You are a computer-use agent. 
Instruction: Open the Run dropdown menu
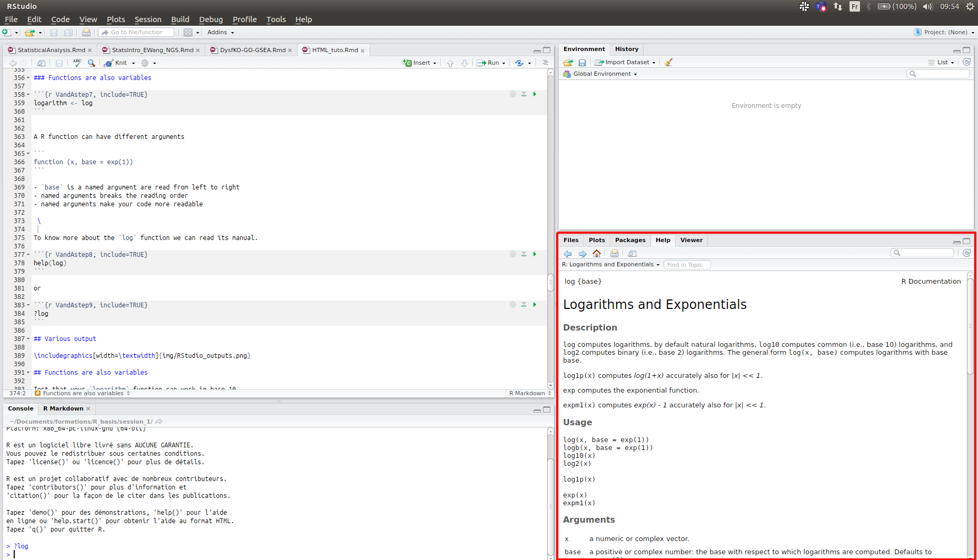click(503, 63)
